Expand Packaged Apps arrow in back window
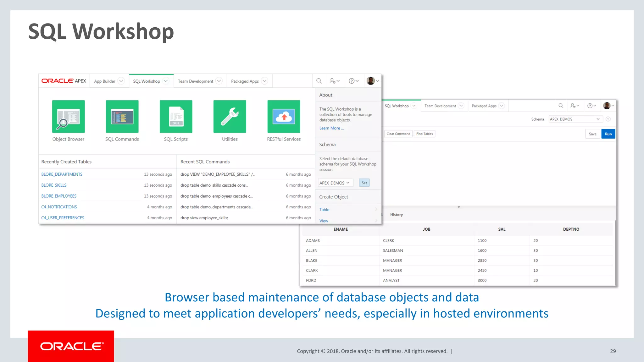The height and width of the screenshot is (362, 644). click(x=502, y=106)
